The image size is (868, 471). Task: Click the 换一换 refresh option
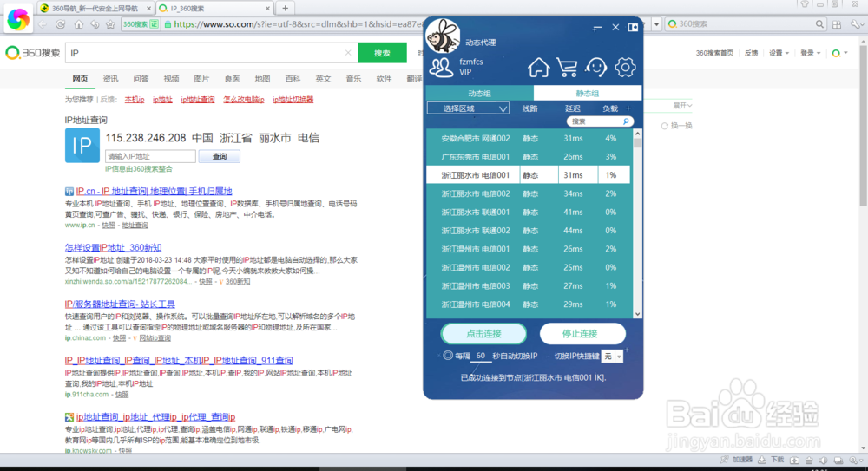(676, 126)
